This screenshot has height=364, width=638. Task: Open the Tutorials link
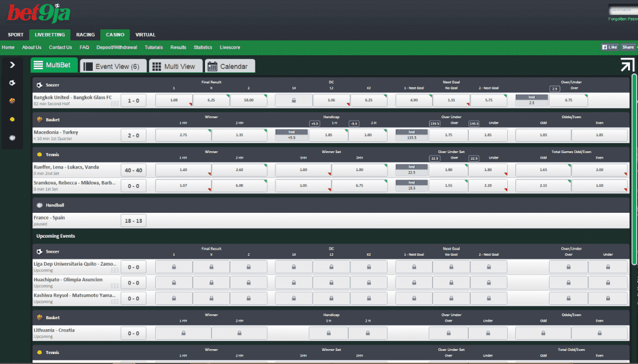coord(154,47)
